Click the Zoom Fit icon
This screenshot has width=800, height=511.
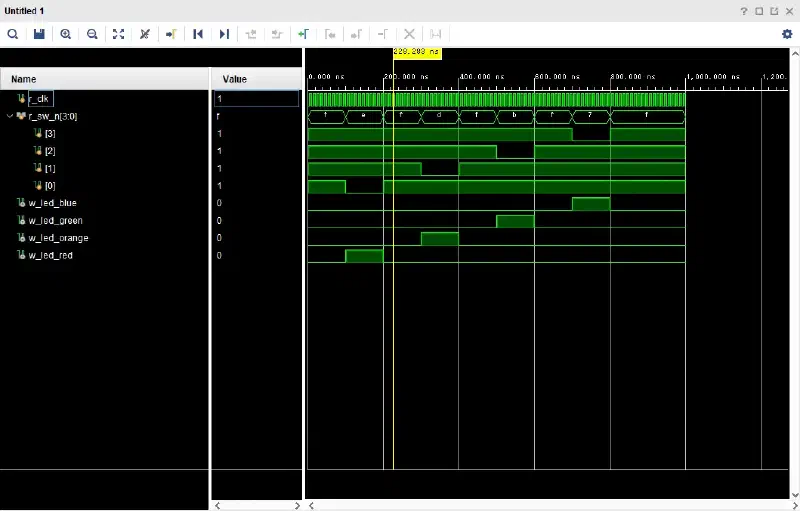(118, 34)
